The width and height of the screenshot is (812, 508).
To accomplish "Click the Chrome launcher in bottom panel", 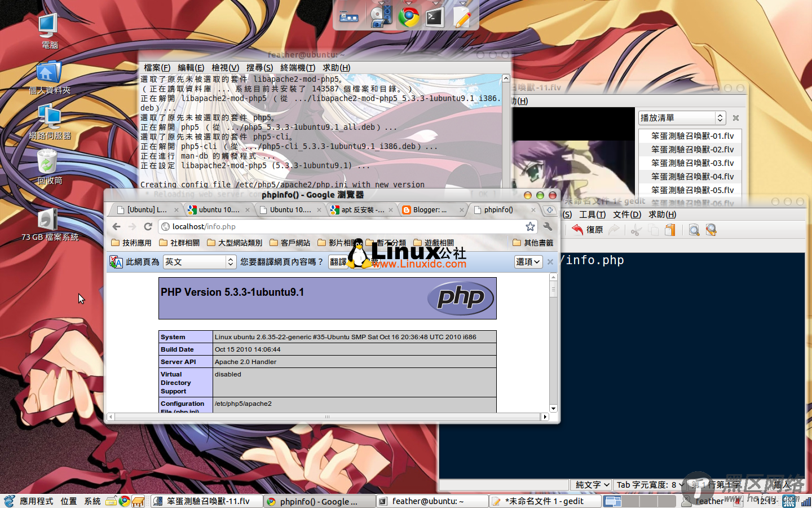I will (x=125, y=501).
